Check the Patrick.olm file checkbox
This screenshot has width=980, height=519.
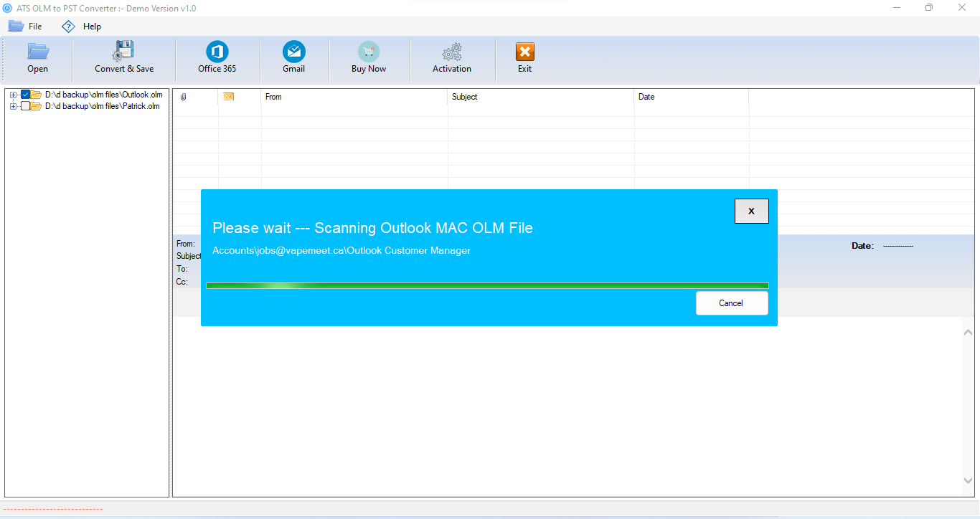tap(26, 106)
